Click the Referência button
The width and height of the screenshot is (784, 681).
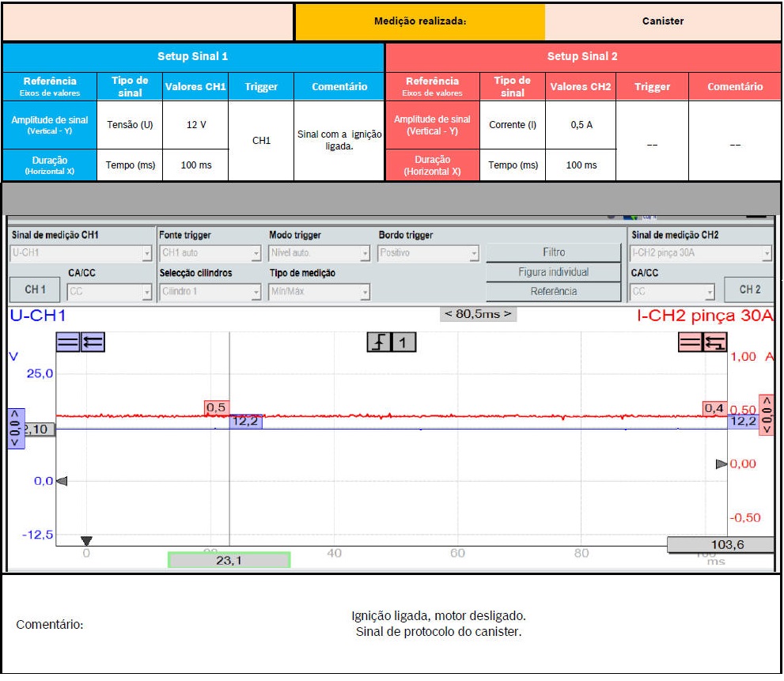tap(554, 291)
